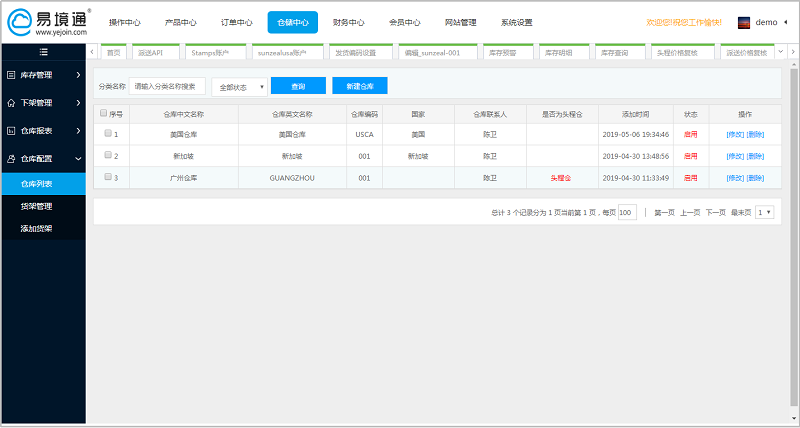Open 货架管理 in the sidebar
The image size is (800, 428).
(x=37, y=206)
